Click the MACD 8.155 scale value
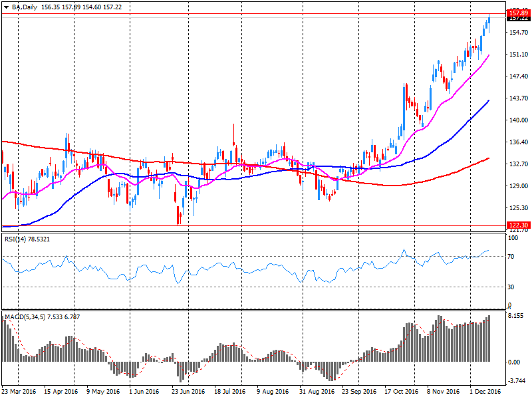Viewport: 532px width, 399px height. [516, 316]
